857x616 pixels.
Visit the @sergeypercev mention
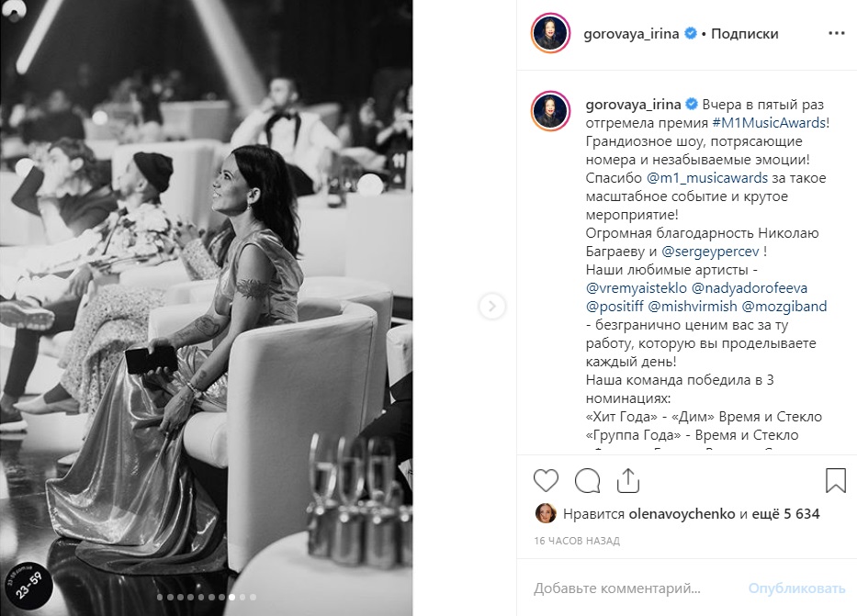point(711,252)
